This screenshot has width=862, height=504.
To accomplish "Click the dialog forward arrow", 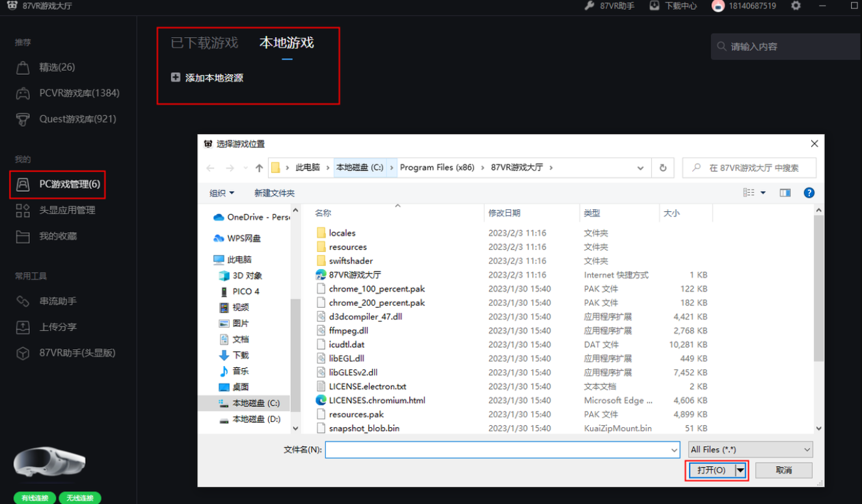I will pos(230,168).
